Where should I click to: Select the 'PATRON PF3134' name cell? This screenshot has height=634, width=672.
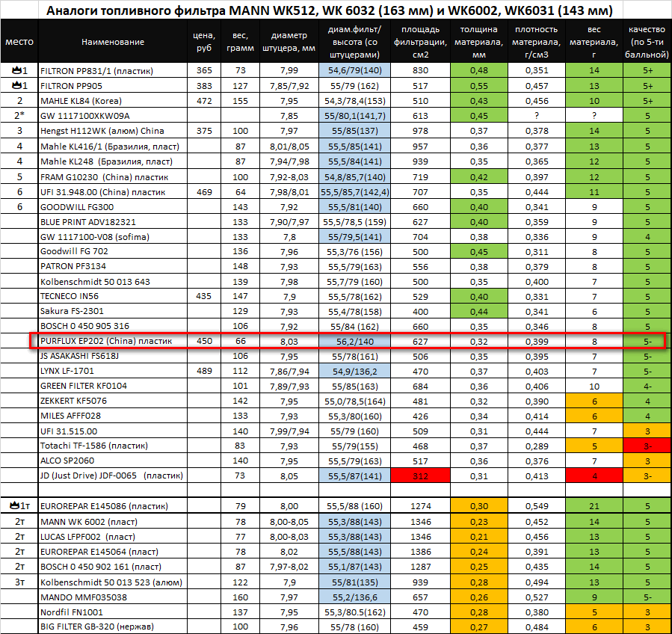(113, 266)
